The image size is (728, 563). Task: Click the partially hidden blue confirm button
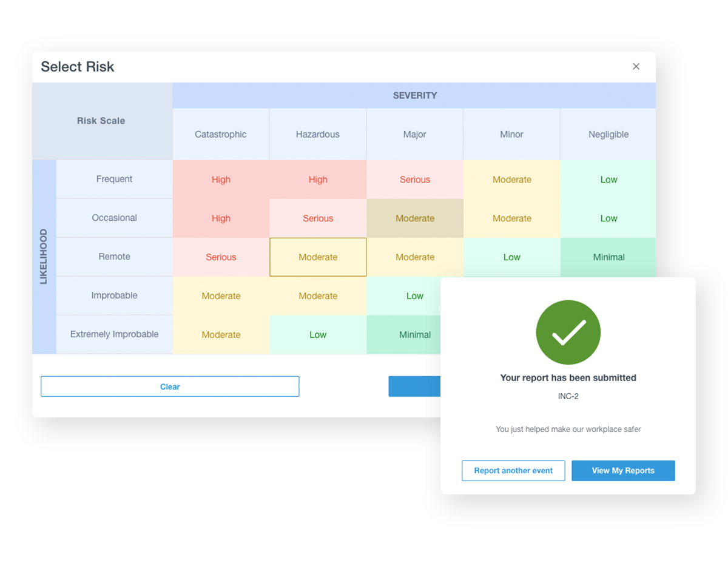(x=414, y=386)
